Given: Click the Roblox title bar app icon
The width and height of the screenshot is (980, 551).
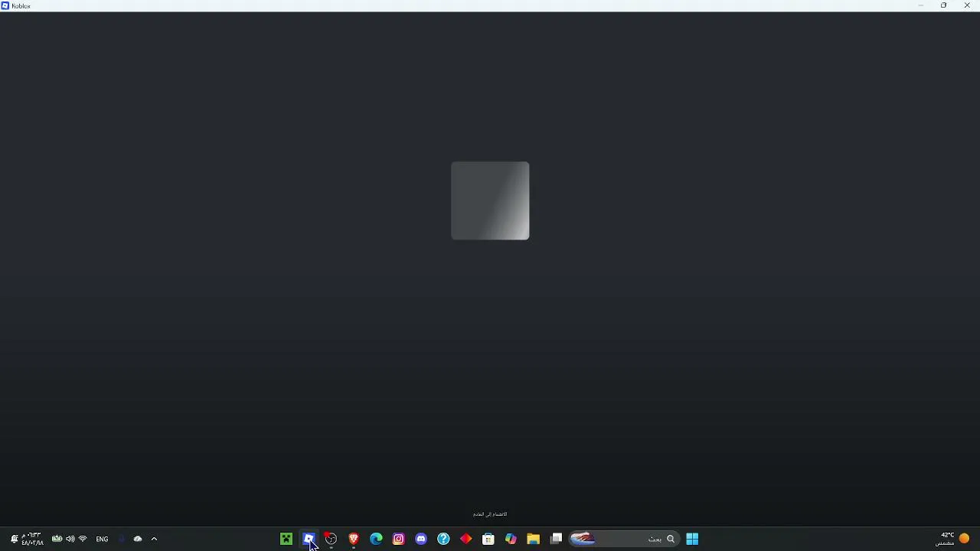Looking at the screenshot, I should (x=5, y=5).
